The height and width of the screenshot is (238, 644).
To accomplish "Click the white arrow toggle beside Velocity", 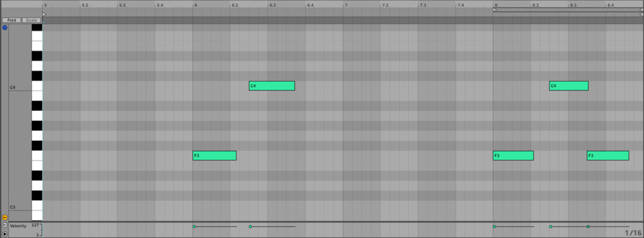I will (x=5, y=225).
